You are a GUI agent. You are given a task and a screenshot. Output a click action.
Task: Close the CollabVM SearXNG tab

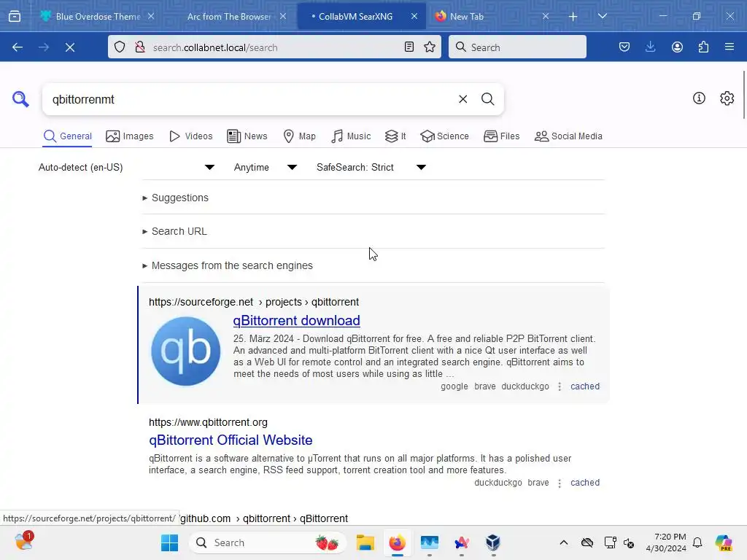pyautogui.click(x=414, y=16)
